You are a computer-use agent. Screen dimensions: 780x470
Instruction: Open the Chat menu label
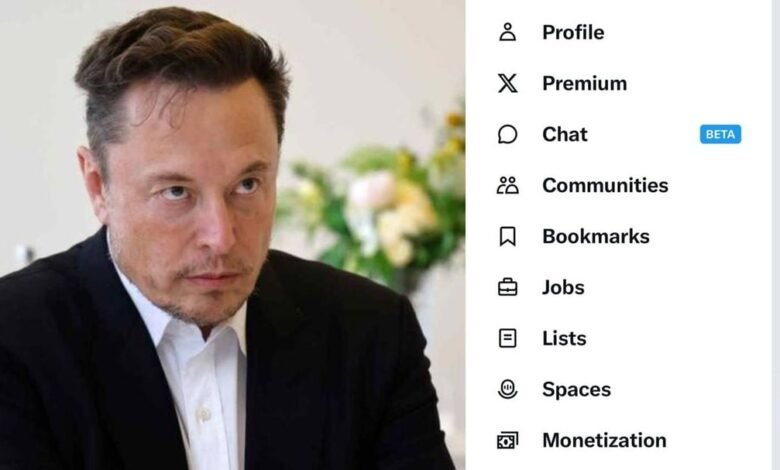pyautogui.click(x=565, y=134)
